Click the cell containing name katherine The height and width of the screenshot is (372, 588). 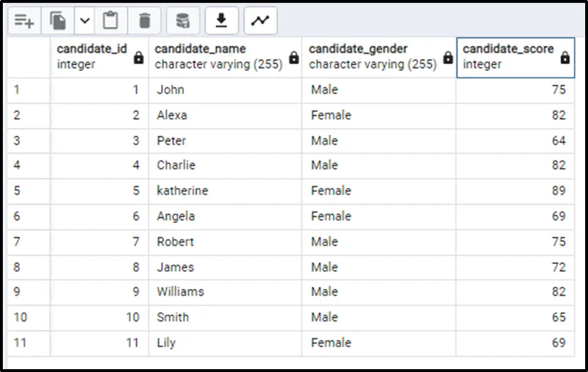pos(224,191)
